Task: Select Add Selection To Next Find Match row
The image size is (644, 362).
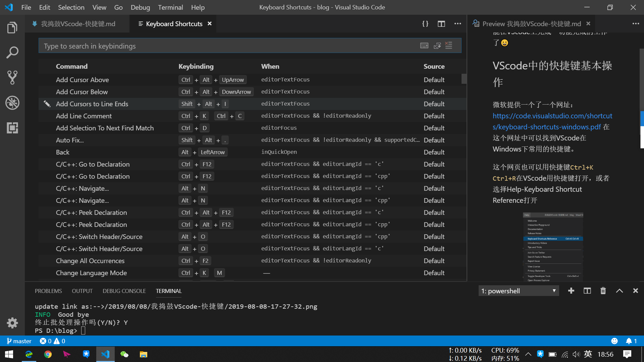Action: (250, 128)
